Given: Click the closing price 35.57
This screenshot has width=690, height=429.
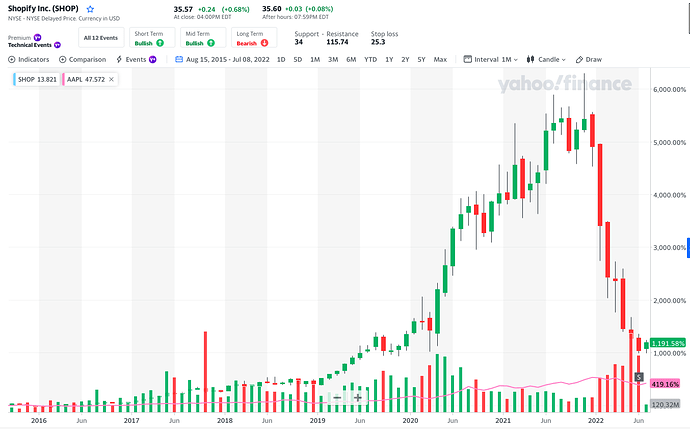Looking at the screenshot, I should click(183, 9).
